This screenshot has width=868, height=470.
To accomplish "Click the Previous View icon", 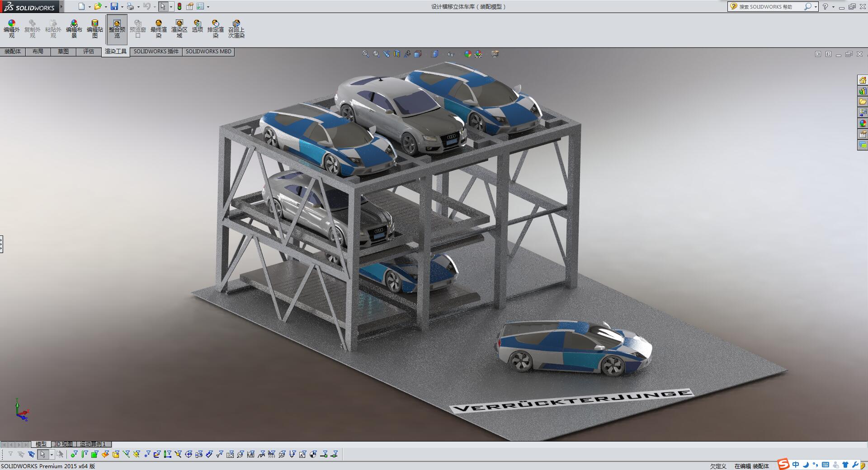I will 387,54.
